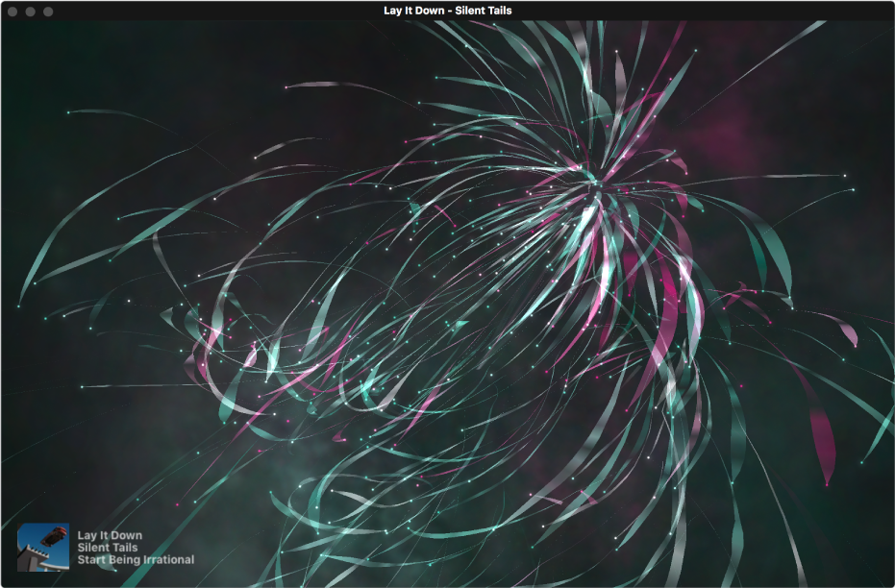The image size is (895, 588).
Task: Click the 'Silent Tails' artist name overlay
Action: click(x=108, y=548)
